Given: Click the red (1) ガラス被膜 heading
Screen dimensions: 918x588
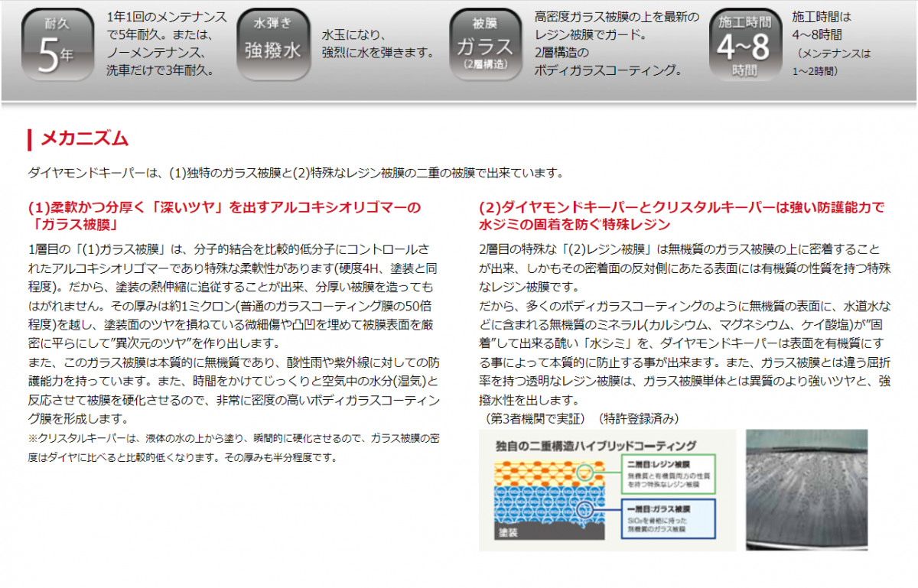Looking at the screenshot, I should (223, 216).
